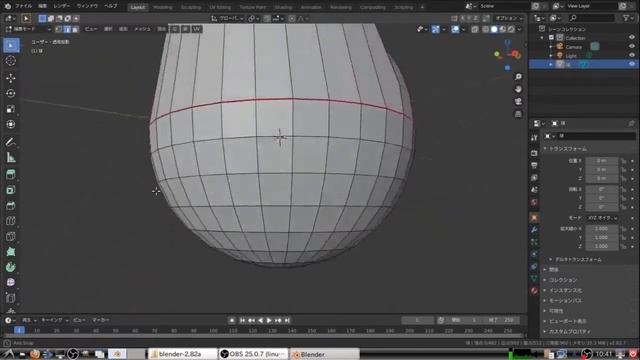
Task: Click the current frame number field
Action: (x=417, y=320)
